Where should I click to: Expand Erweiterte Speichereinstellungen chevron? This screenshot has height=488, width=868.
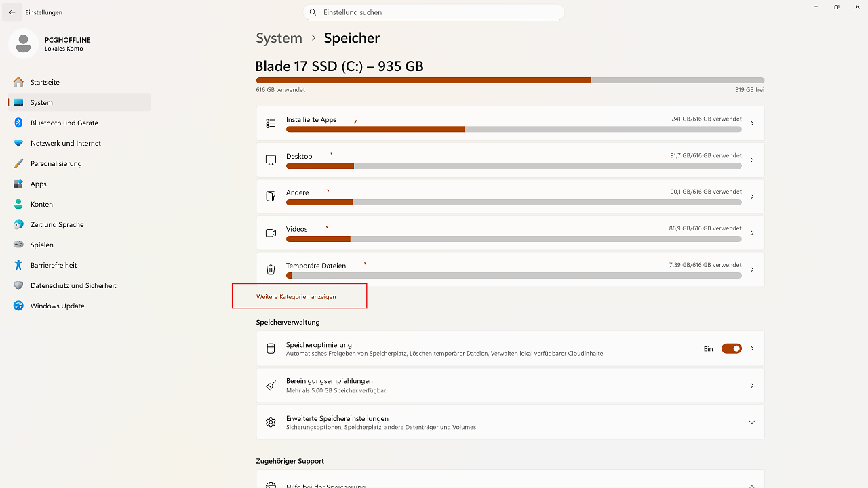pos(751,422)
